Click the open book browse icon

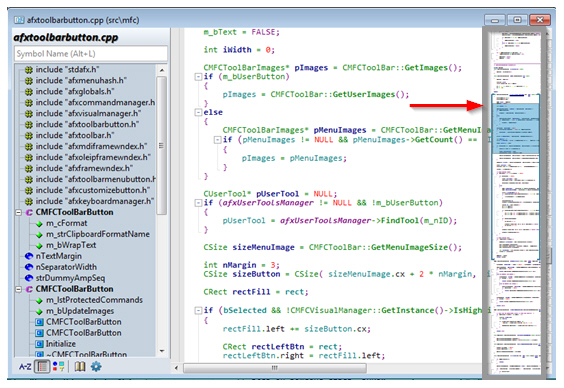(80, 367)
